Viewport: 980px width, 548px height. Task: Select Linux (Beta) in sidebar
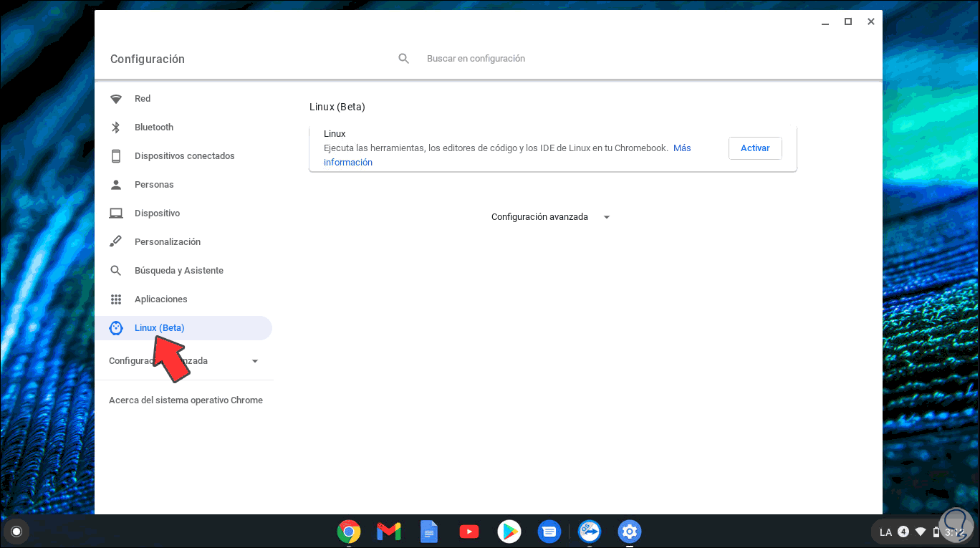(x=183, y=328)
